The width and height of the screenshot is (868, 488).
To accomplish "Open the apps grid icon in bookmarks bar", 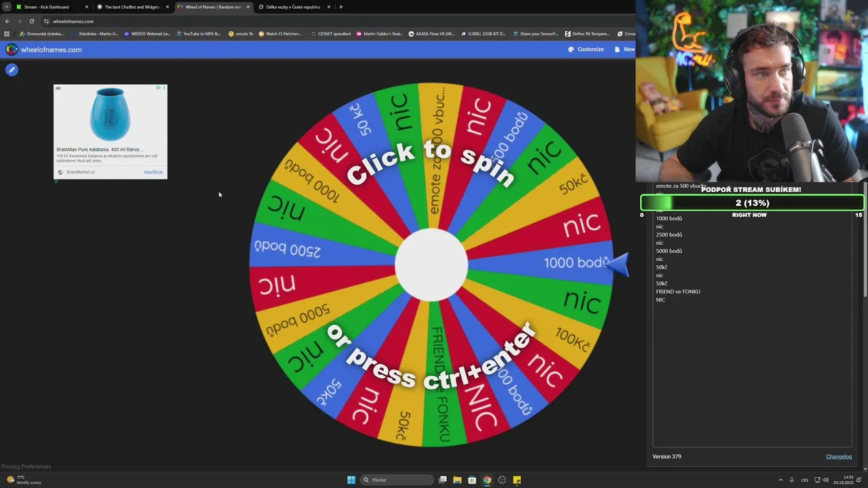I will coord(7,34).
